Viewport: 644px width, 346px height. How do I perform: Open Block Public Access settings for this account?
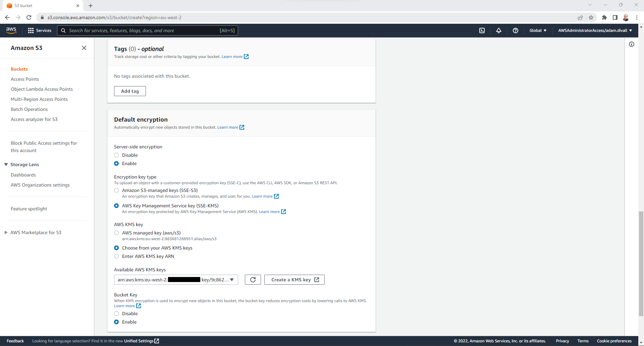[x=44, y=147]
